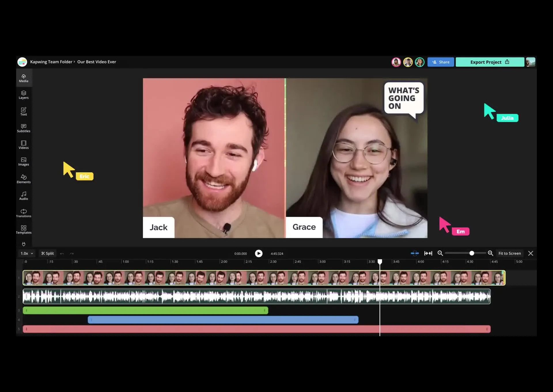Open the Subtitles panel
This screenshot has height=392, width=553.
(24, 128)
